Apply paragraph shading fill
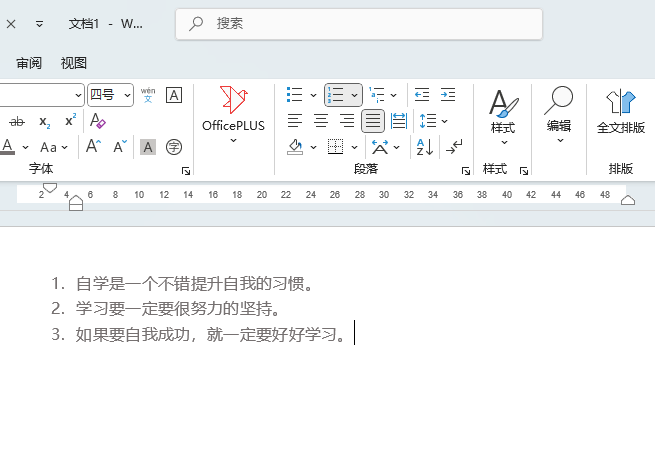The height and width of the screenshot is (456, 655). click(x=295, y=147)
